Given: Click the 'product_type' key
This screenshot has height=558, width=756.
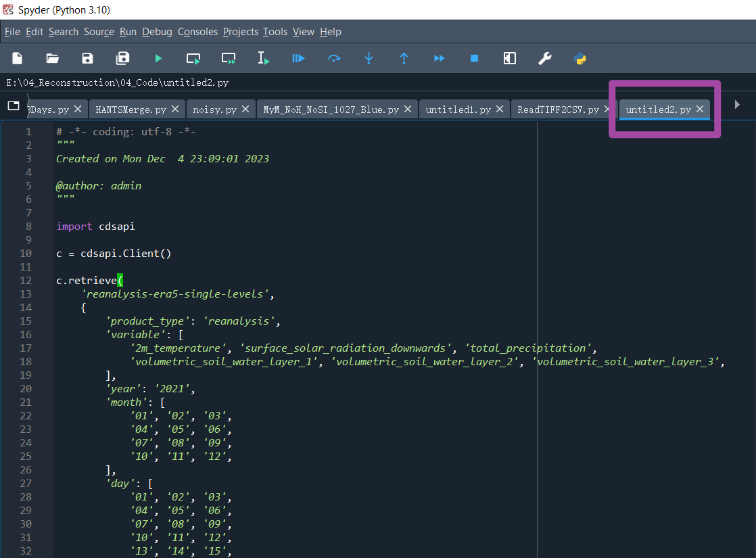Looking at the screenshot, I should click(147, 321).
